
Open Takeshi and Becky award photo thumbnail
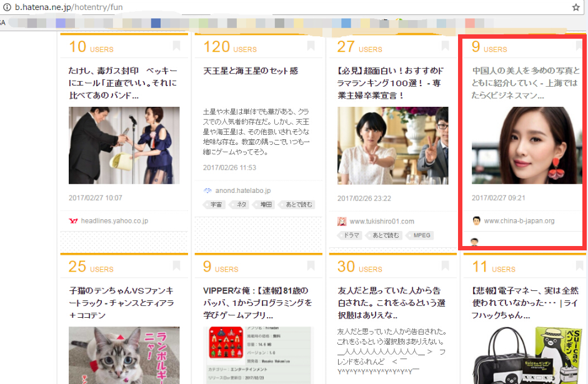[x=124, y=145]
